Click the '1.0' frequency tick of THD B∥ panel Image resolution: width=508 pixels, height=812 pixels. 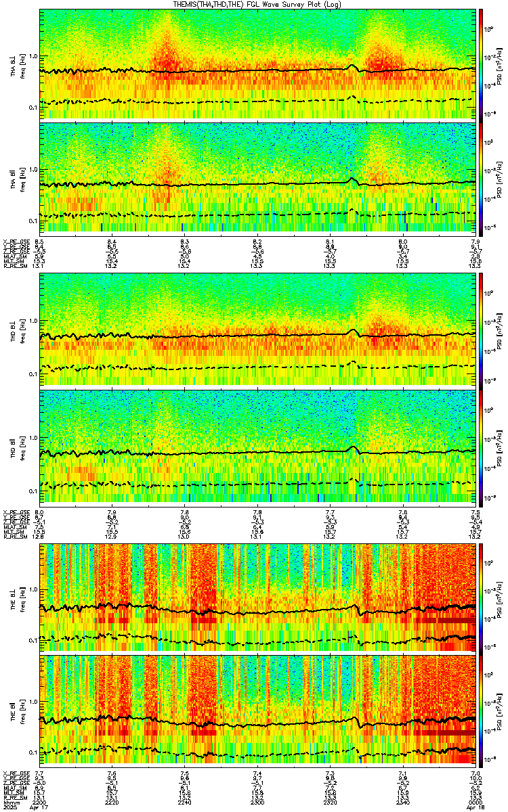pos(33,437)
